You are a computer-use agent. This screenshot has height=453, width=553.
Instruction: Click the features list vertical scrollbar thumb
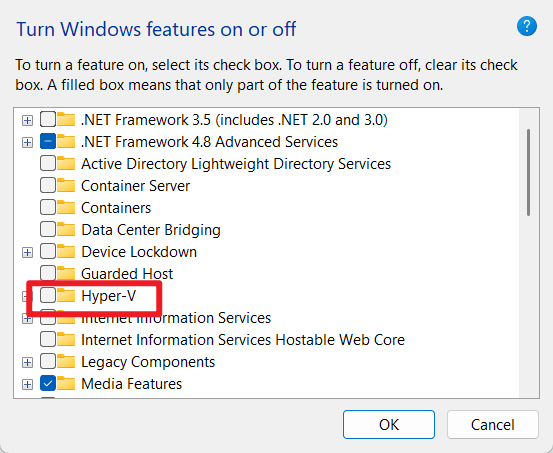tap(528, 172)
